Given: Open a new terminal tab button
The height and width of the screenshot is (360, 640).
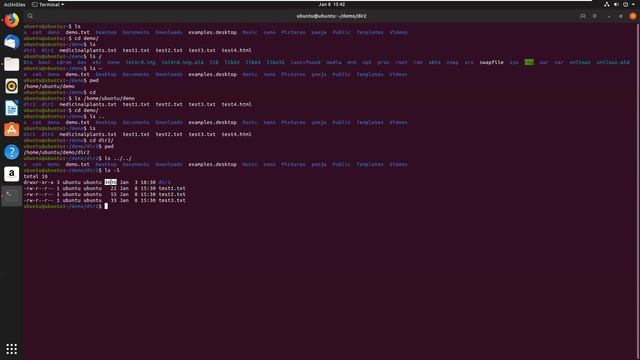Looking at the screenshot, I should [x=582, y=16].
